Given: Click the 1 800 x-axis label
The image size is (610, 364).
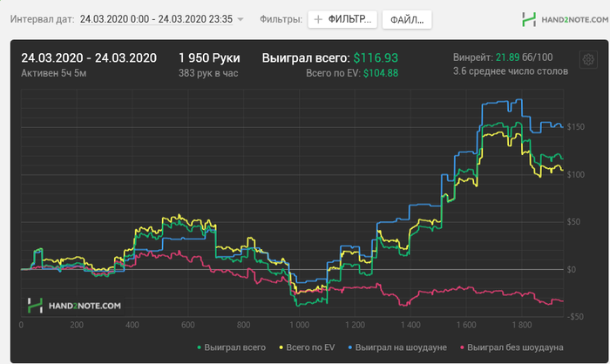Looking at the screenshot, I should pos(522,325).
